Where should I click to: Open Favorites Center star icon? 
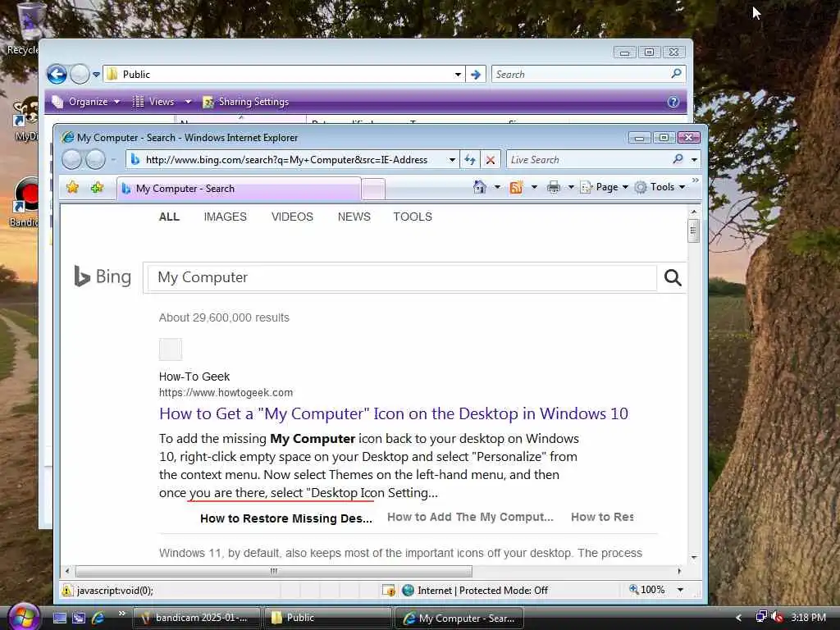pyautogui.click(x=72, y=188)
